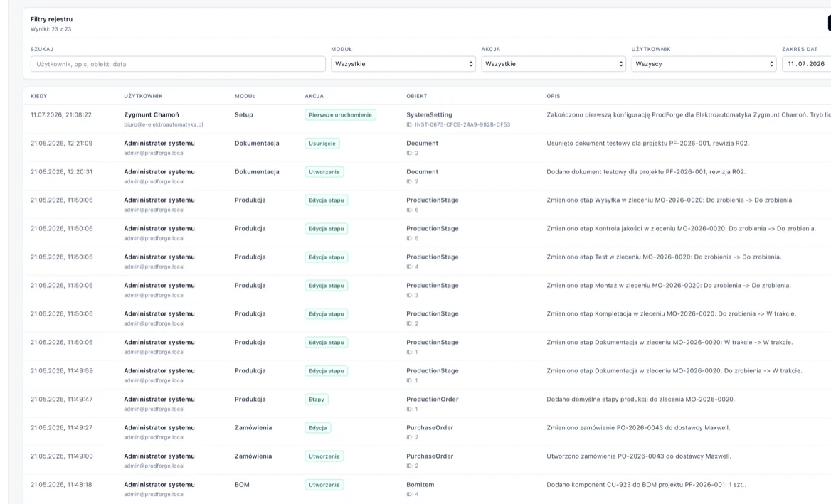The width and height of the screenshot is (831, 504).
Task: Click the Moduł column header in table
Action: [x=245, y=97]
